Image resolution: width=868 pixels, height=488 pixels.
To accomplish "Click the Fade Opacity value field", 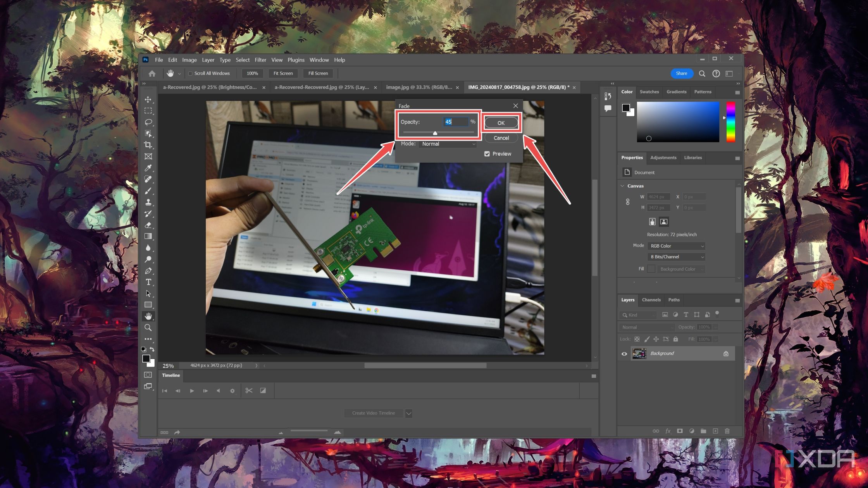I will [455, 122].
